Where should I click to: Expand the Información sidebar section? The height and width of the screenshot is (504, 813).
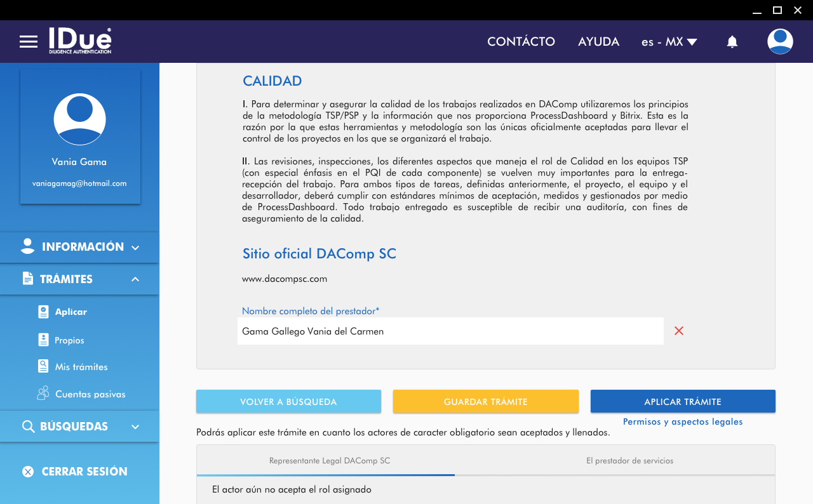[79, 247]
